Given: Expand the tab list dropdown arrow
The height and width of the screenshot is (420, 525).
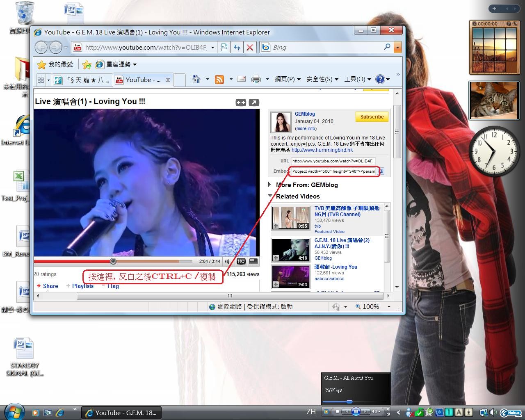Looking at the screenshot, I should (x=49, y=80).
